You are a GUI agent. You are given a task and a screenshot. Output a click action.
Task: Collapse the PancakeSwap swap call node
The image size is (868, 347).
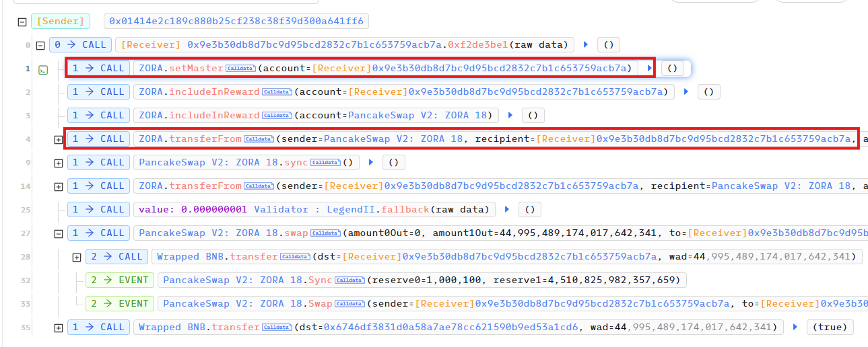[x=59, y=233]
